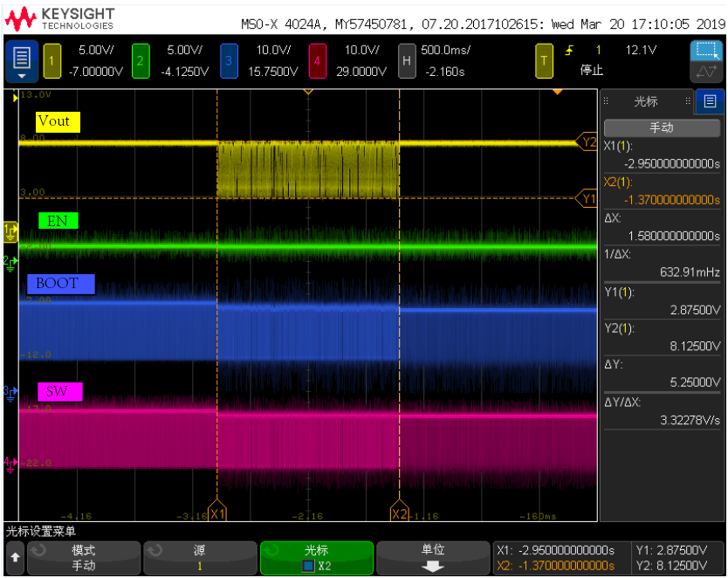Click the magenta SW label
The height and width of the screenshot is (578, 728).
[60, 391]
